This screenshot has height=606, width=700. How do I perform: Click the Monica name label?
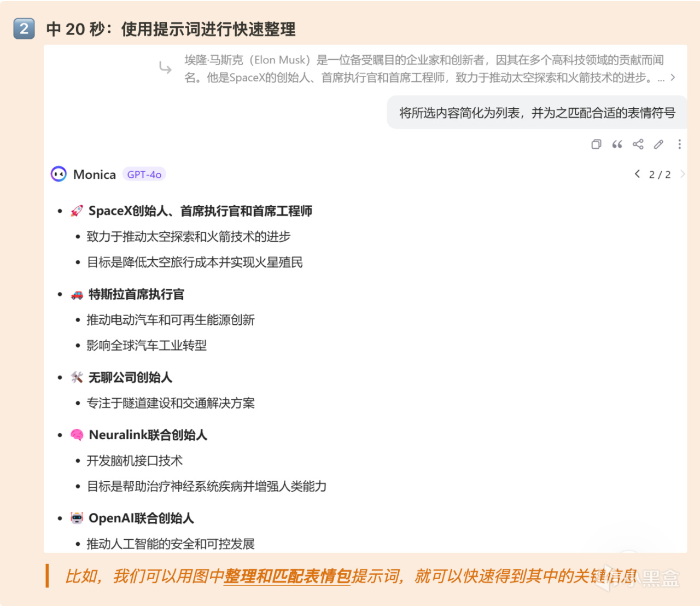[95, 174]
